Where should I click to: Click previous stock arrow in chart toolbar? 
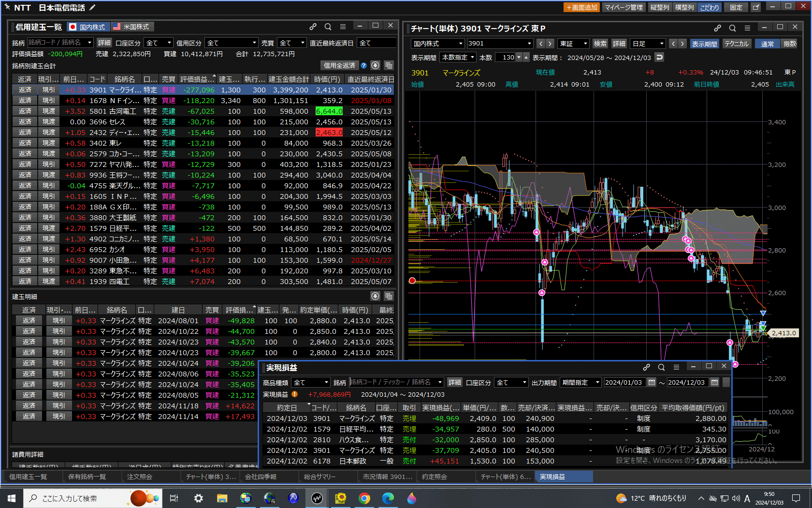coord(541,44)
